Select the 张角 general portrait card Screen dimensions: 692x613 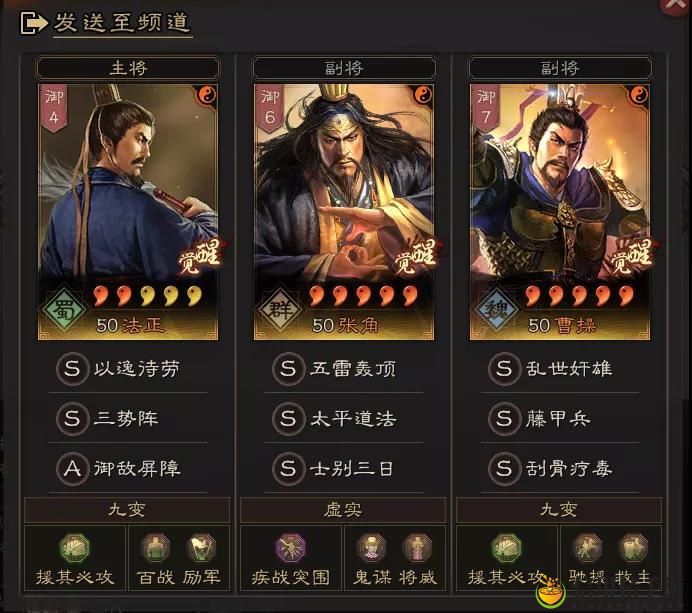click(344, 212)
